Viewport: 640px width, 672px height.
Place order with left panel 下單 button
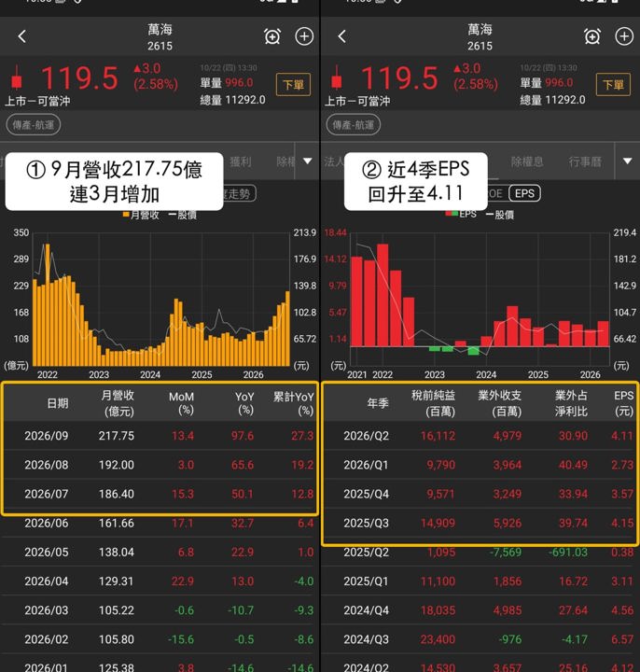[x=293, y=84]
